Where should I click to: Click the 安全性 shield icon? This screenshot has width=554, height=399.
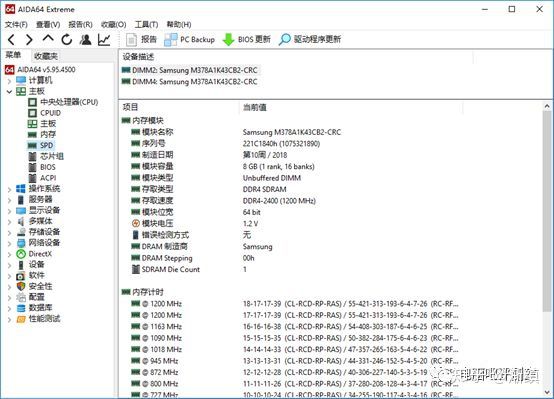coord(21,286)
